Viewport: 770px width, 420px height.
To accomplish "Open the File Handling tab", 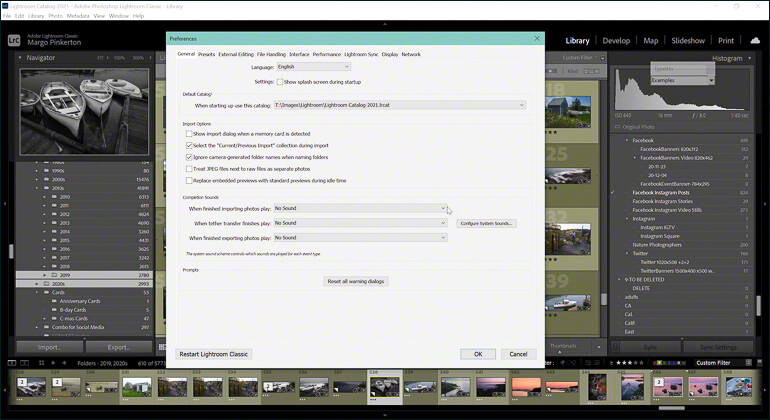I will (271, 55).
